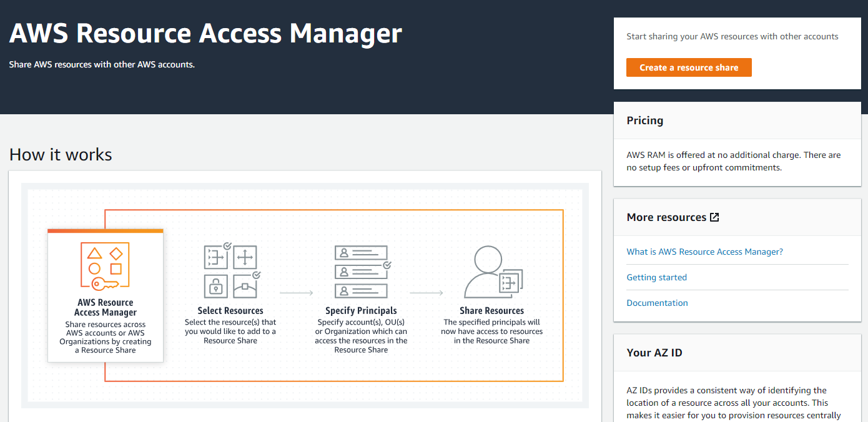Viewport: 868px width, 422px height.
Task: Open the What is AWS Resource Access Manager link
Action: (704, 252)
